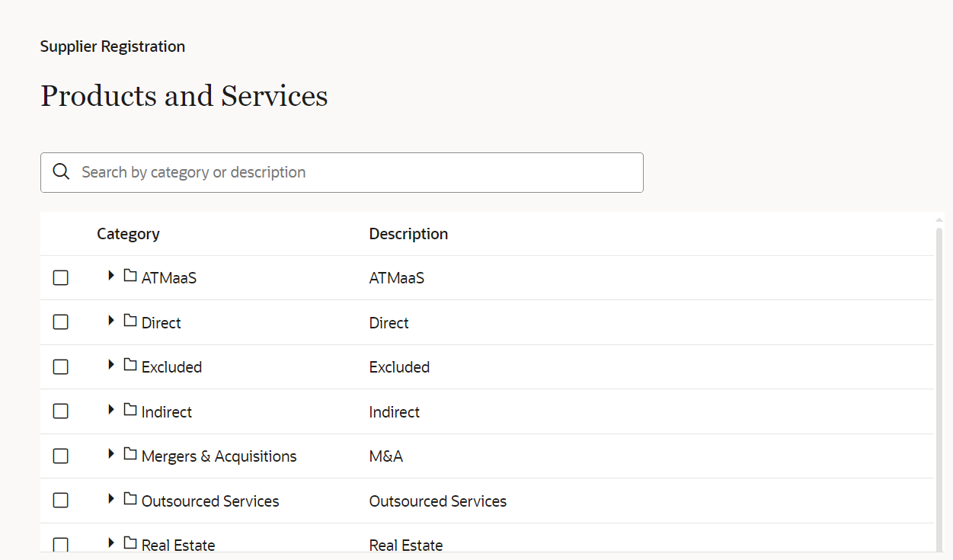Click the Description column header

[408, 234]
